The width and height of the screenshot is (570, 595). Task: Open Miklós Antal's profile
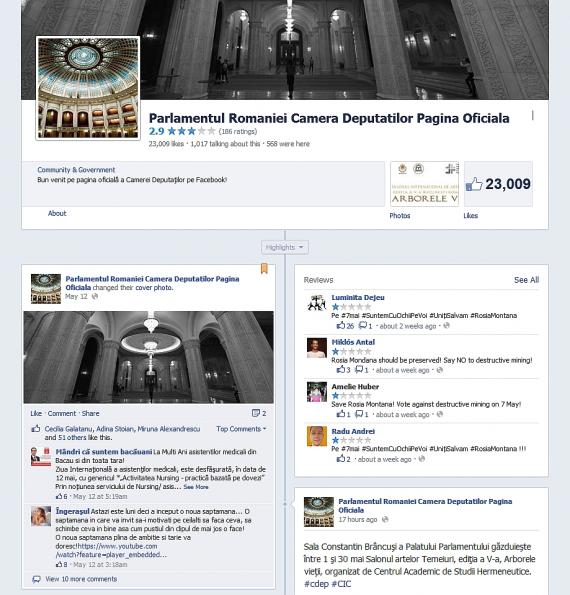click(353, 342)
